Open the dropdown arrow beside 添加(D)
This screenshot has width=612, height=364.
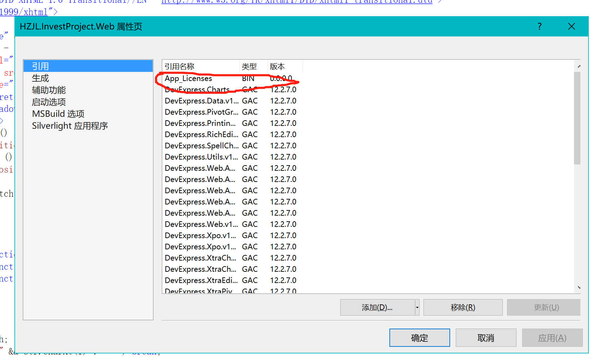pyautogui.click(x=417, y=308)
